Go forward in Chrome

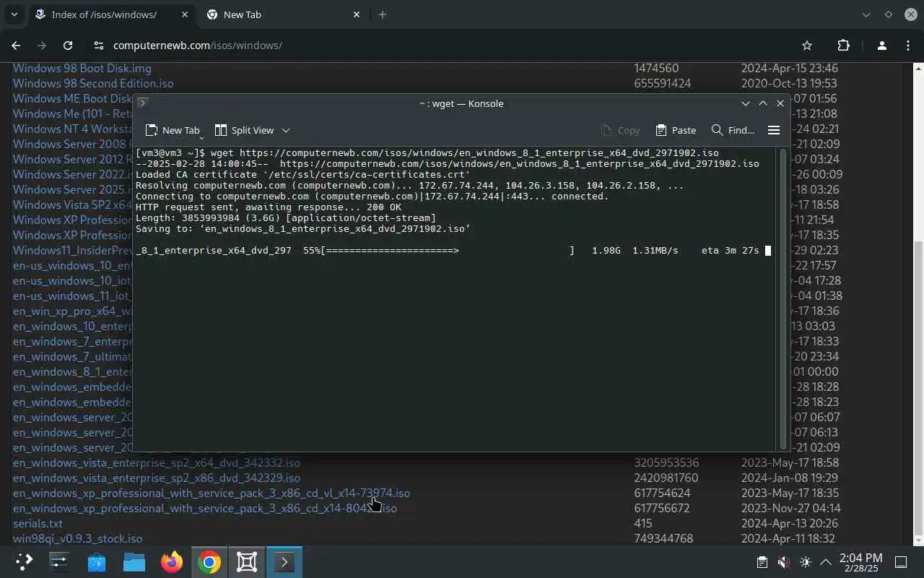(x=42, y=46)
